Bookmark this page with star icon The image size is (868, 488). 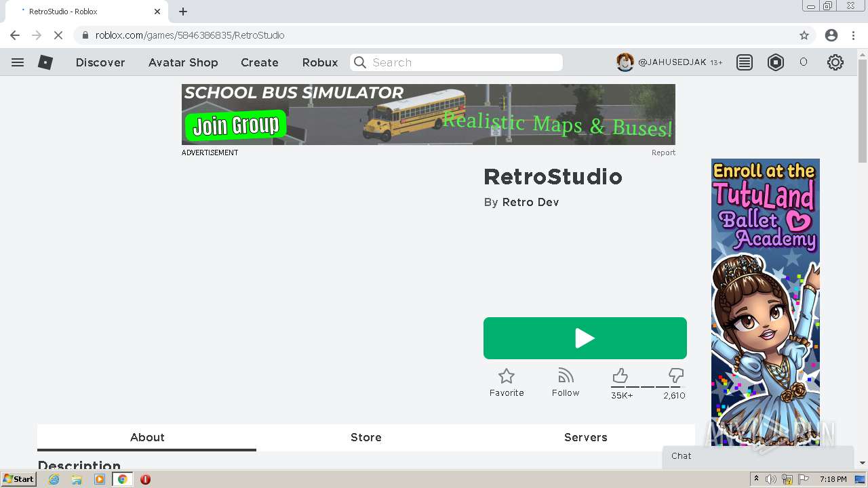pos(804,35)
